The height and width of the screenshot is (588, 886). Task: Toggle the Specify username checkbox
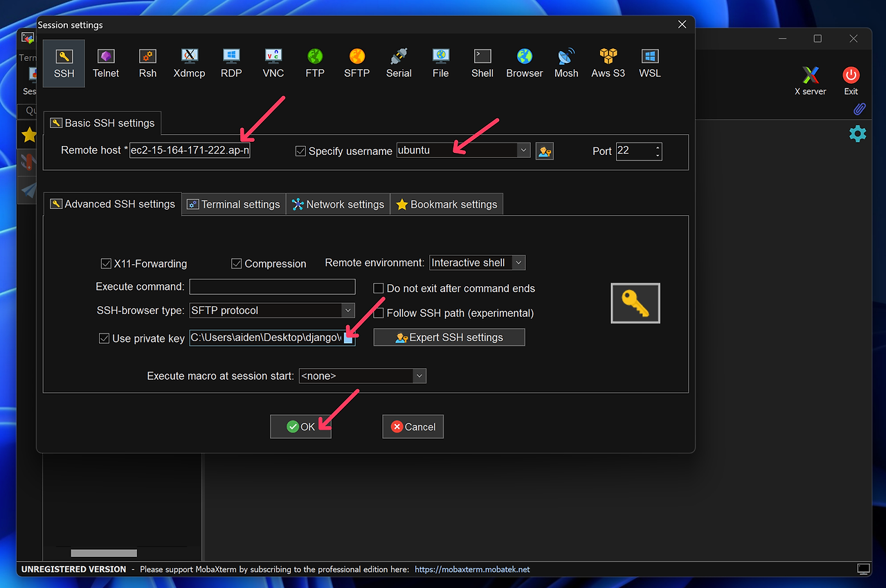(x=300, y=151)
